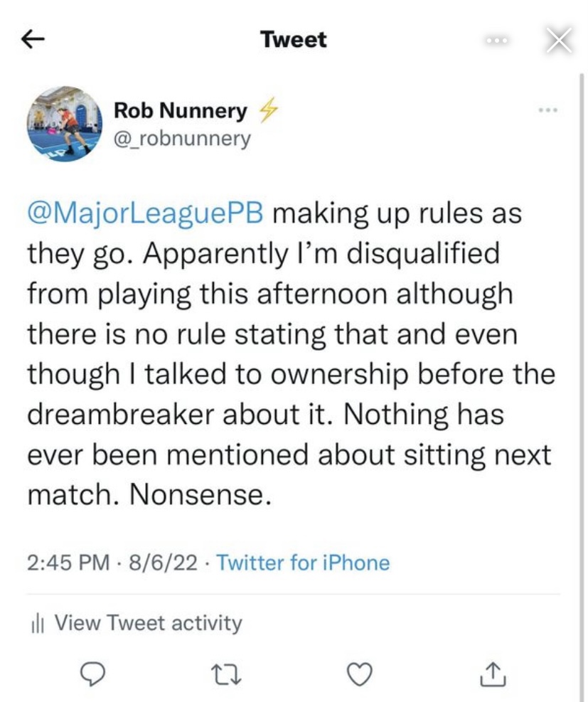Share the tweet via upload arrow icon
Image resolution: width=588 pixels, height=702 pixels.
tap(493, 673)
